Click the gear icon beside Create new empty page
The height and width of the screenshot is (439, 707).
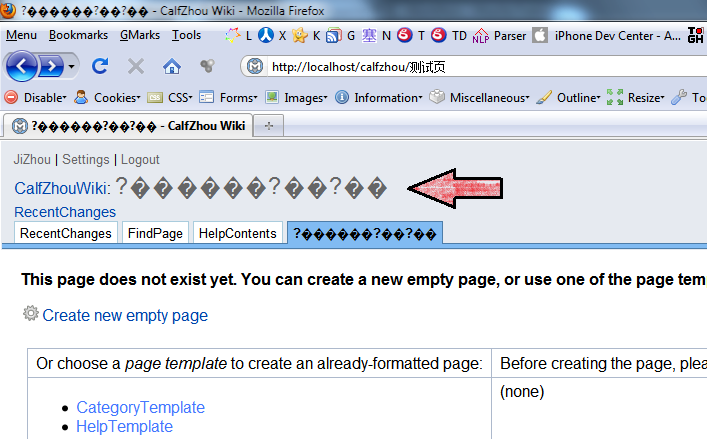[x=31, y=314]
